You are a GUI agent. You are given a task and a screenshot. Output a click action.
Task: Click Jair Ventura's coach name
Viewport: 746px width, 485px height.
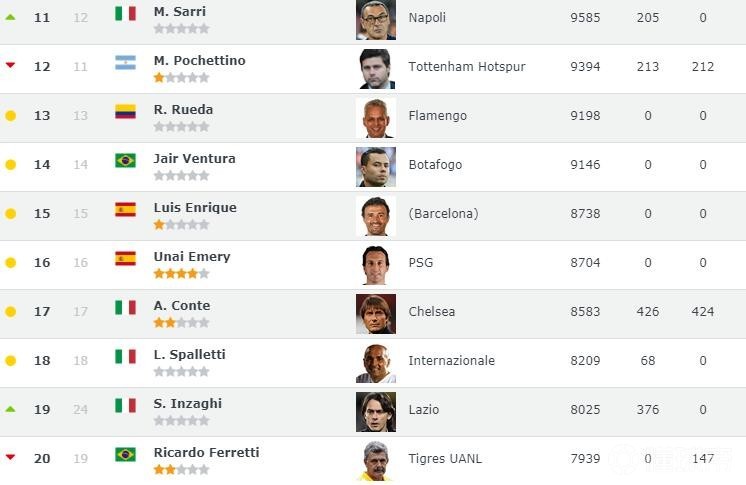point(195,159)
